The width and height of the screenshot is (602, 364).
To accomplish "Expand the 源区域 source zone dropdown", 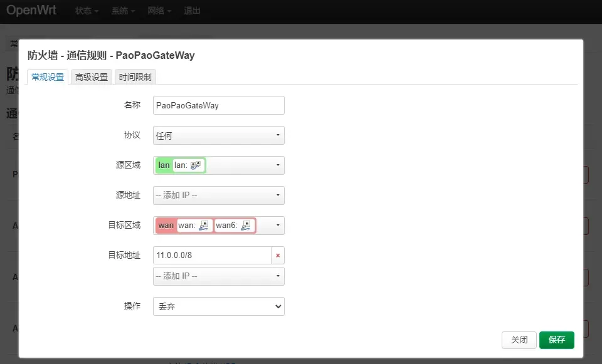I will click(x=277, y=165).
